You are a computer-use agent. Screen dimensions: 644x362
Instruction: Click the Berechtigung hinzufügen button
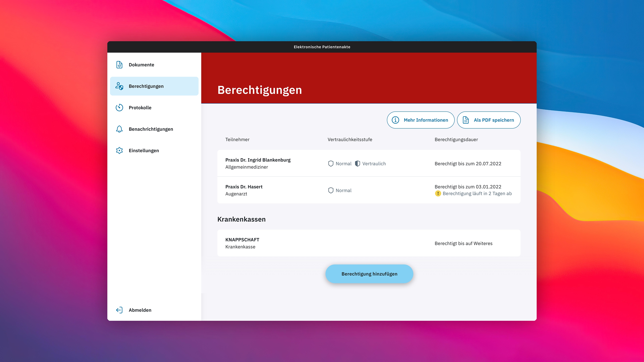coord(369,274)
